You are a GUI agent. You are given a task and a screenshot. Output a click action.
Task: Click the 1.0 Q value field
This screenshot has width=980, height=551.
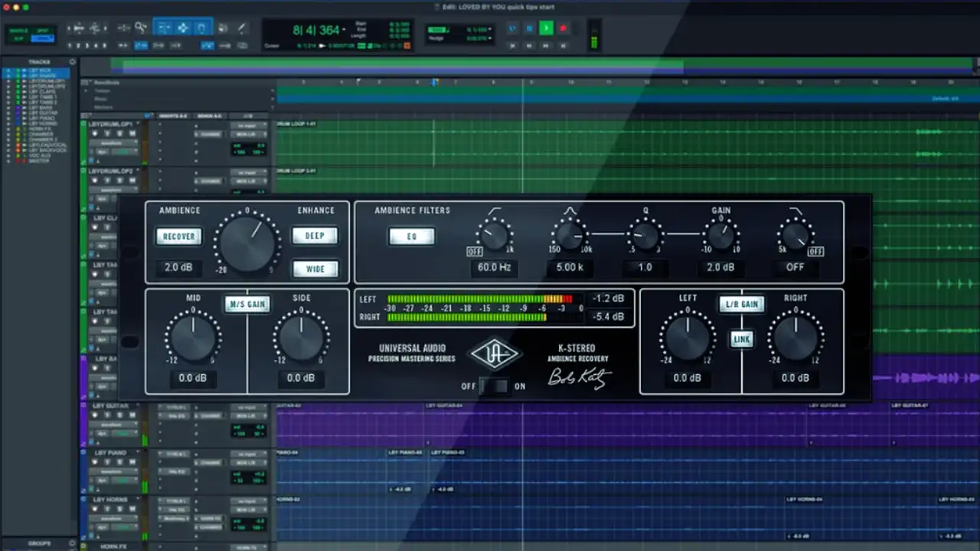coord(645,268)
